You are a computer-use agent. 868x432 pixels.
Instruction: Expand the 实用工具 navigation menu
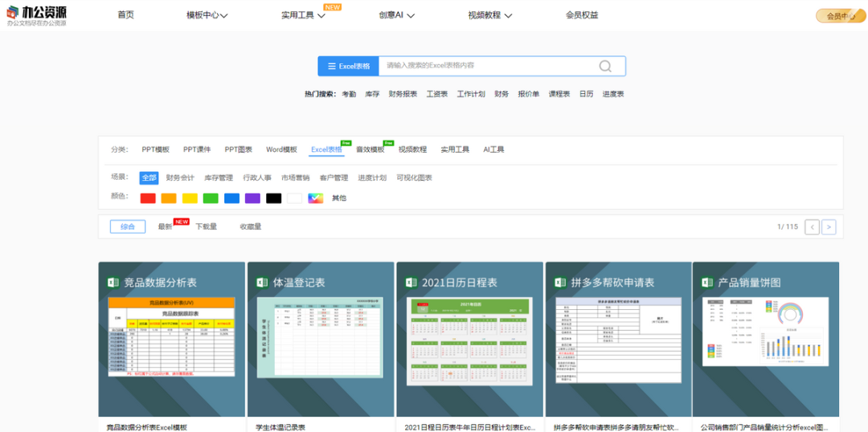coord(303,15)
